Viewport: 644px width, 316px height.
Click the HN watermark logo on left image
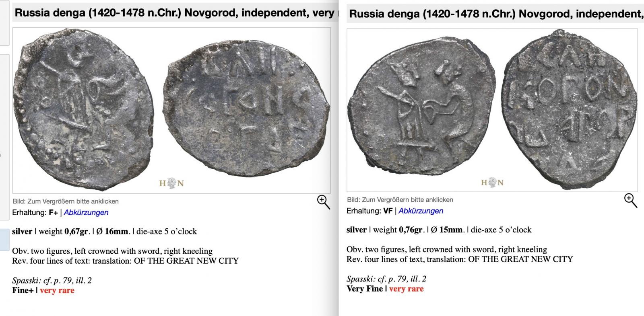171,183
